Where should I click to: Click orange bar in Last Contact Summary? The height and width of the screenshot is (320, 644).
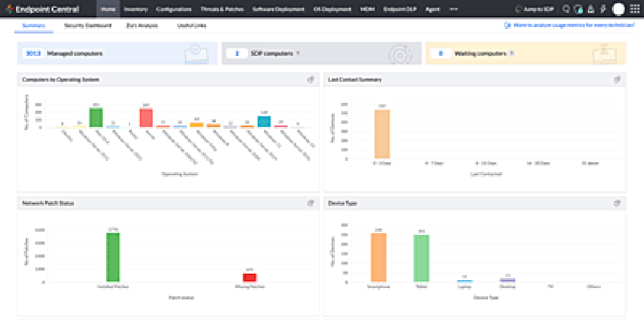382,134
